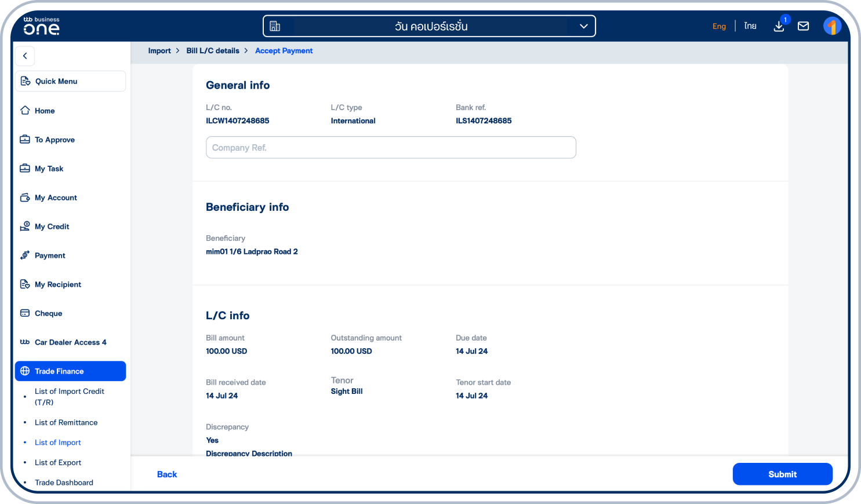Select Home in the sidebar

pyautogui.click(x=43, y=111)
